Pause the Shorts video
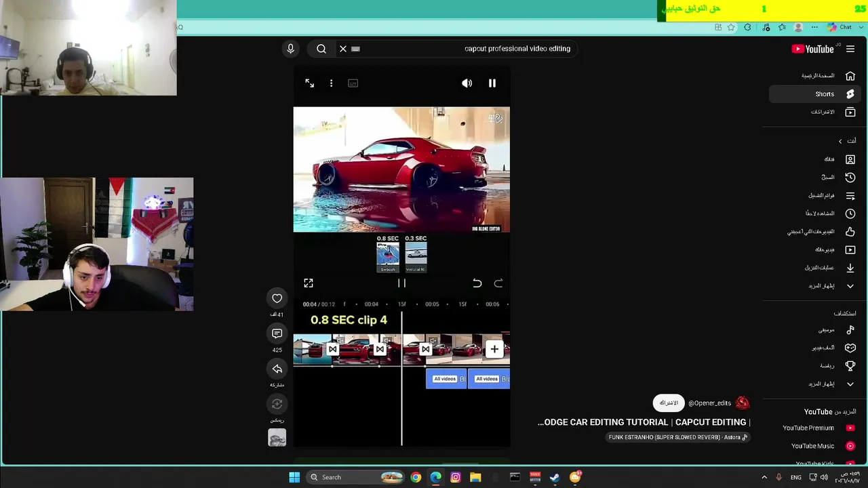 492,83
